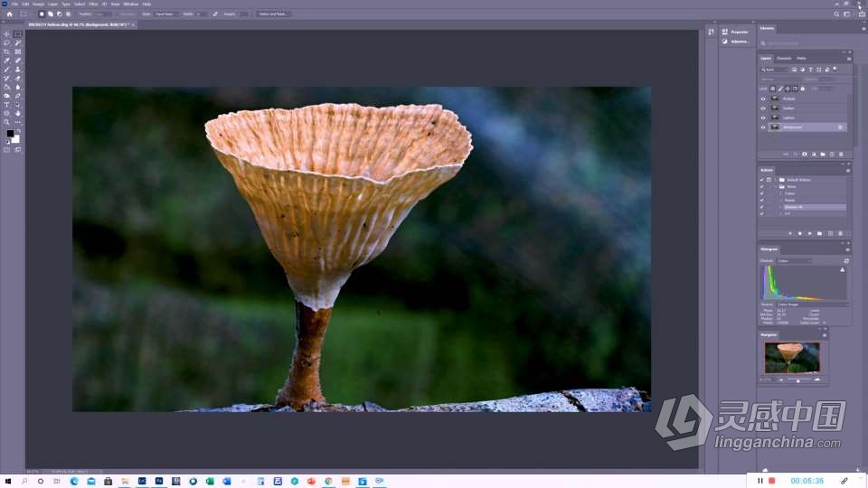The height and width of the screenshot is (488, 868).
Task: Select the Magic Wand tool
Action: click(18, 43)
